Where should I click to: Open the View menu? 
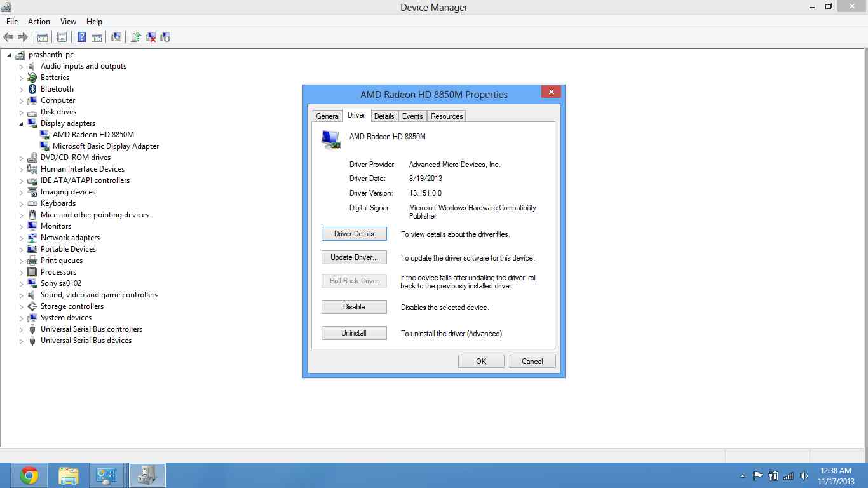click(x=68, y=22)
